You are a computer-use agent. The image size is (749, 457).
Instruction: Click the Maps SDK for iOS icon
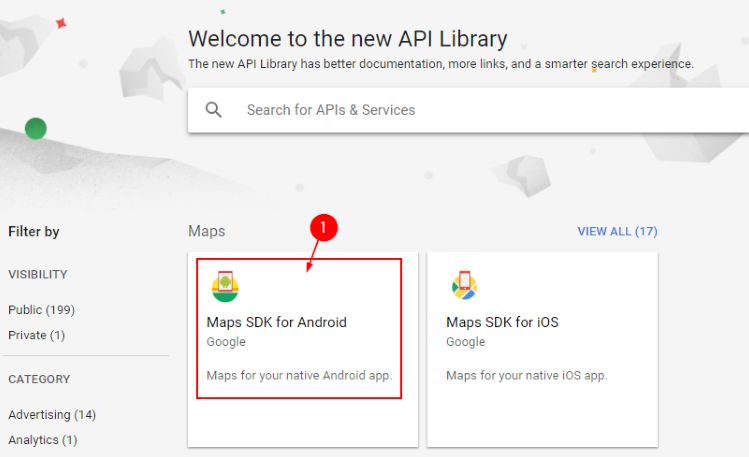(464, 285)
